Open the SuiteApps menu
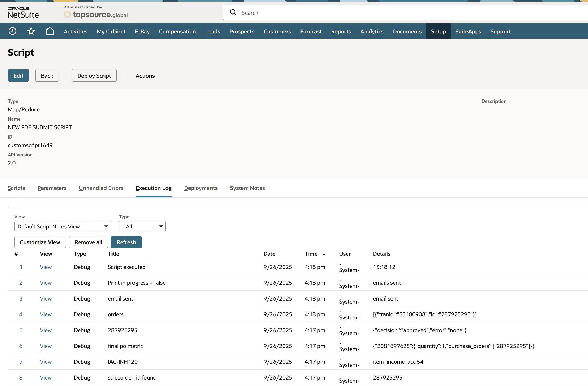This screenshot has width=588, height=386. tap(468, 31)
